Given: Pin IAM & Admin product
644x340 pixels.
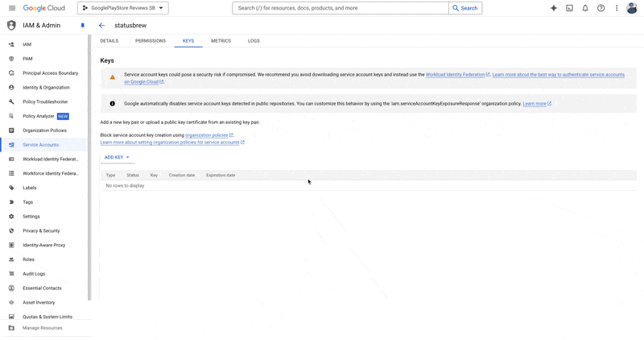Looking at the screenshot, I should 82,26.
